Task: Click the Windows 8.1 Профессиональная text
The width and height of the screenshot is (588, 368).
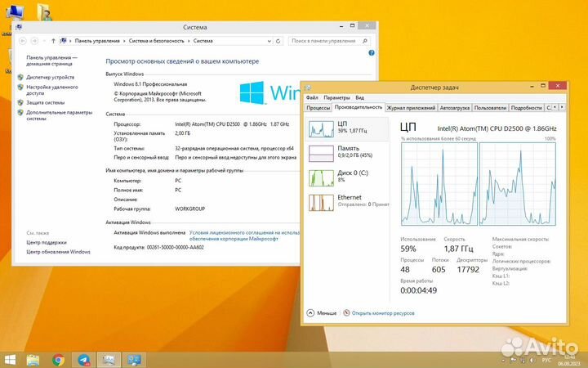Action: click(x=150, y=84)
